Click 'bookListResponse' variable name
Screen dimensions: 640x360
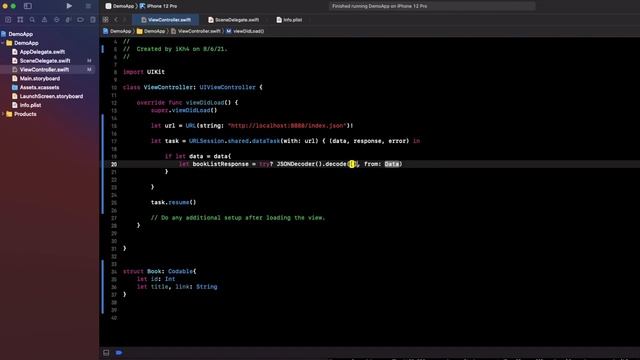point(220,164)
